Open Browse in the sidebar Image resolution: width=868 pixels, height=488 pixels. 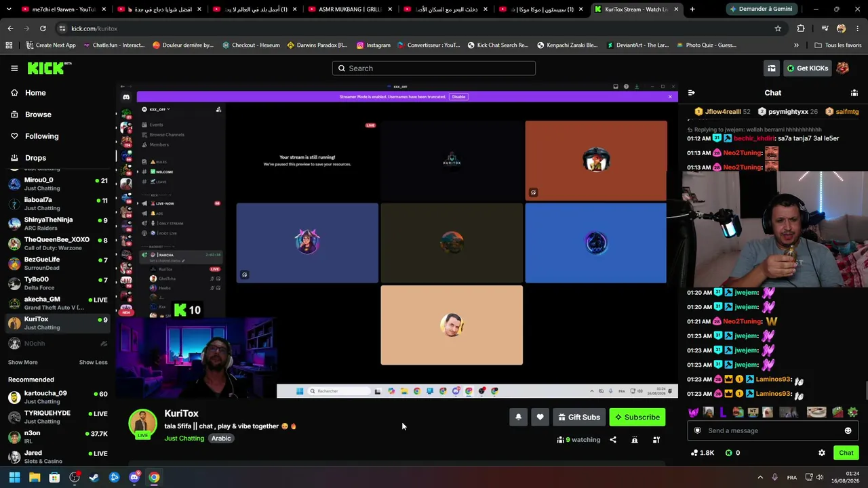click(x=38, y=115)
